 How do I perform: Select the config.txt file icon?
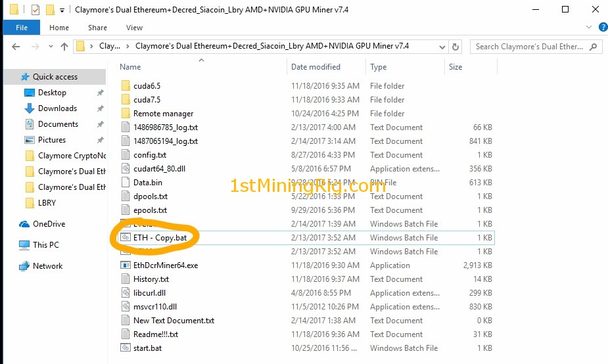126,154
